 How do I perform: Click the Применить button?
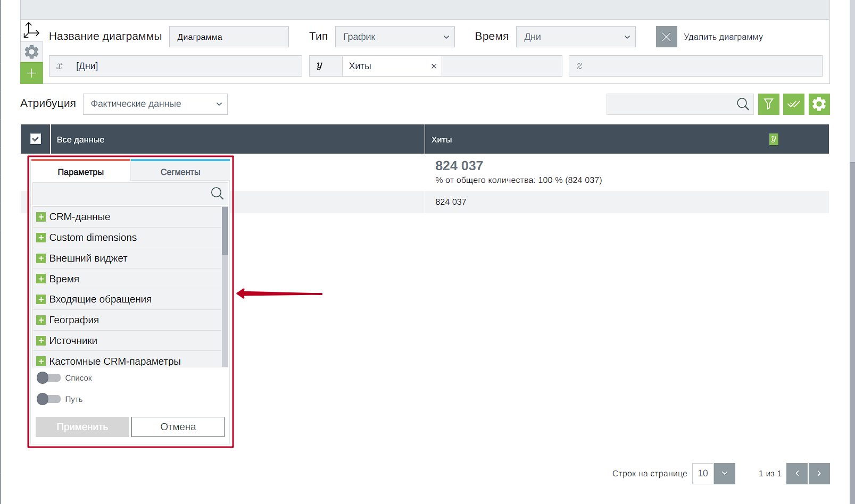(x=82, y=427)
